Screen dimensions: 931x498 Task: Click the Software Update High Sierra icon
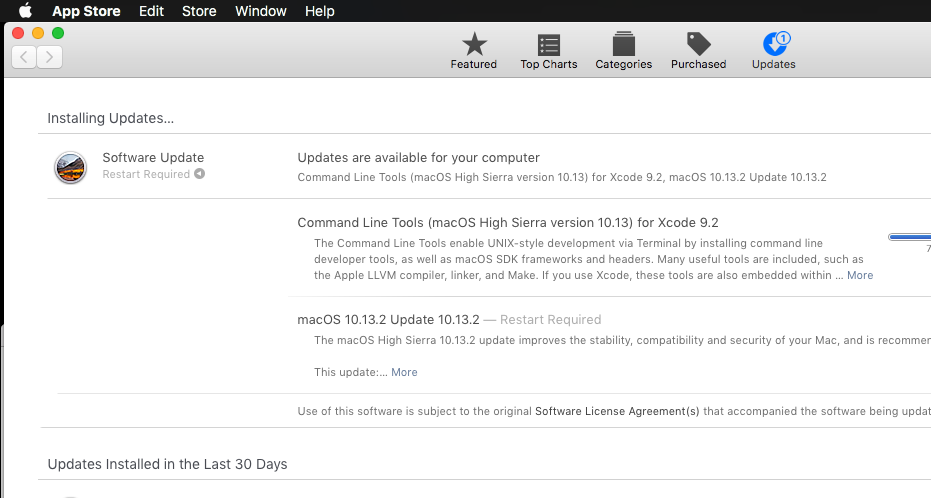point(71,167)
